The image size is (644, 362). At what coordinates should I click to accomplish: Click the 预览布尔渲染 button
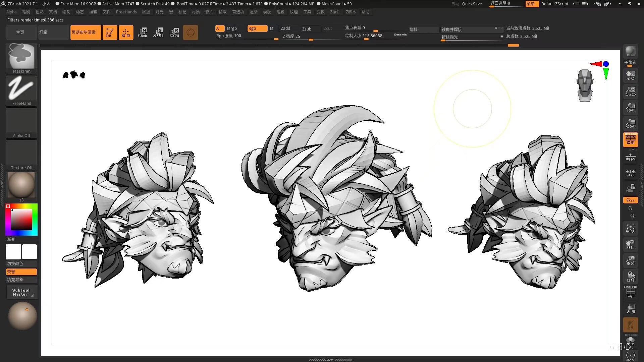(86, 32)
